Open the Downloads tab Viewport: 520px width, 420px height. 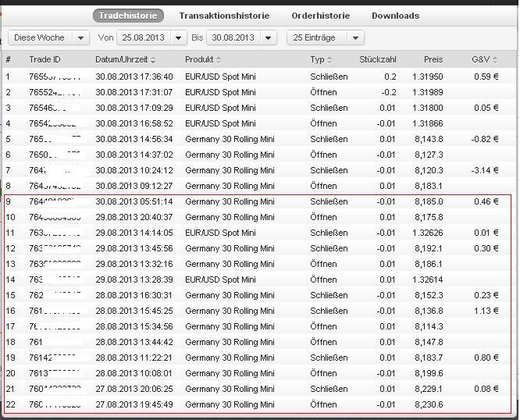tap(395, 16)
